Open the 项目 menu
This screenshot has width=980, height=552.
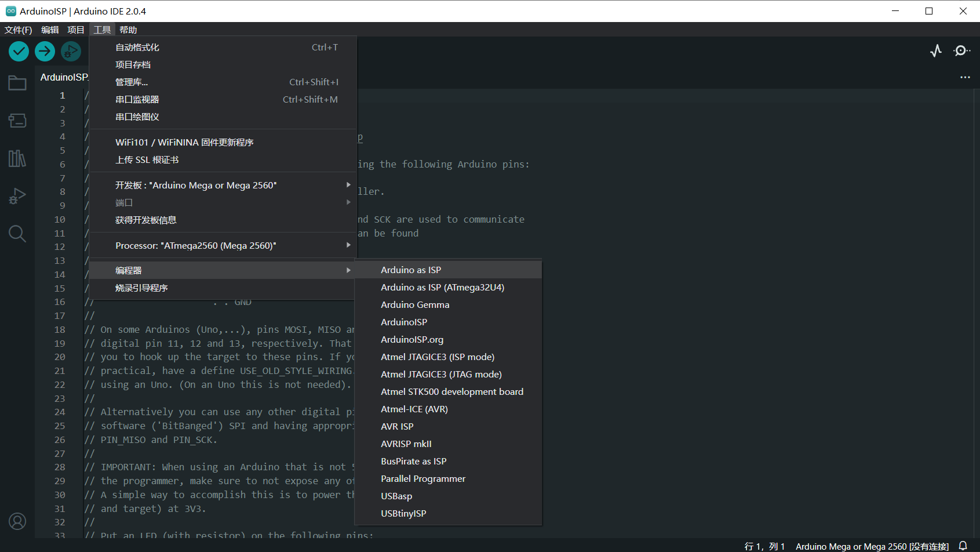[76, 30]
